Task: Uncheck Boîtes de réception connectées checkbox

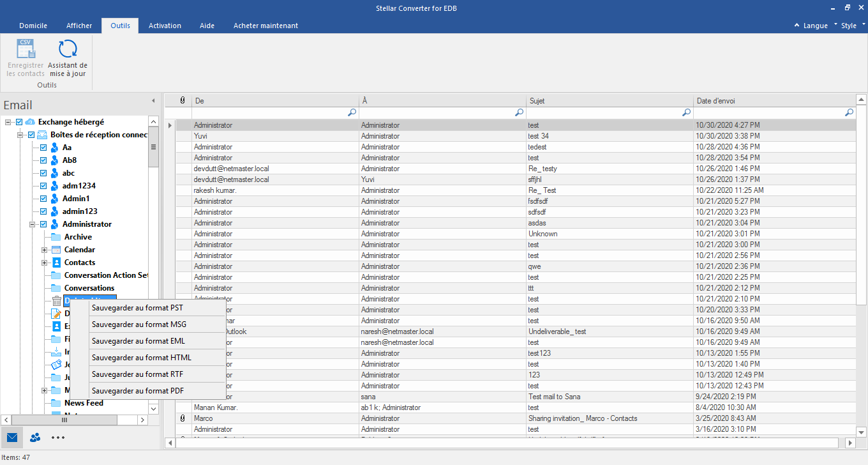Action: coord(31,135)
